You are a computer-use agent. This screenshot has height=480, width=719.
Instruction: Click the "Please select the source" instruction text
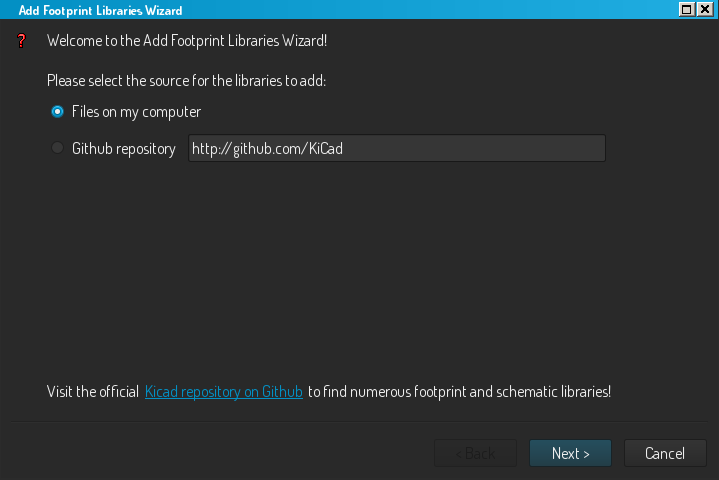click(187, 80)
